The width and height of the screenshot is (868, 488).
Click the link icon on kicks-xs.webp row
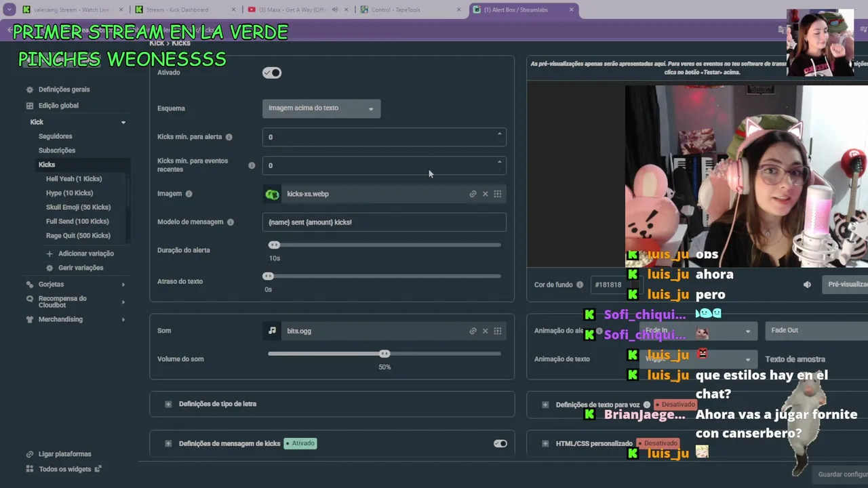pyautogui.click(x=473, y=194)
